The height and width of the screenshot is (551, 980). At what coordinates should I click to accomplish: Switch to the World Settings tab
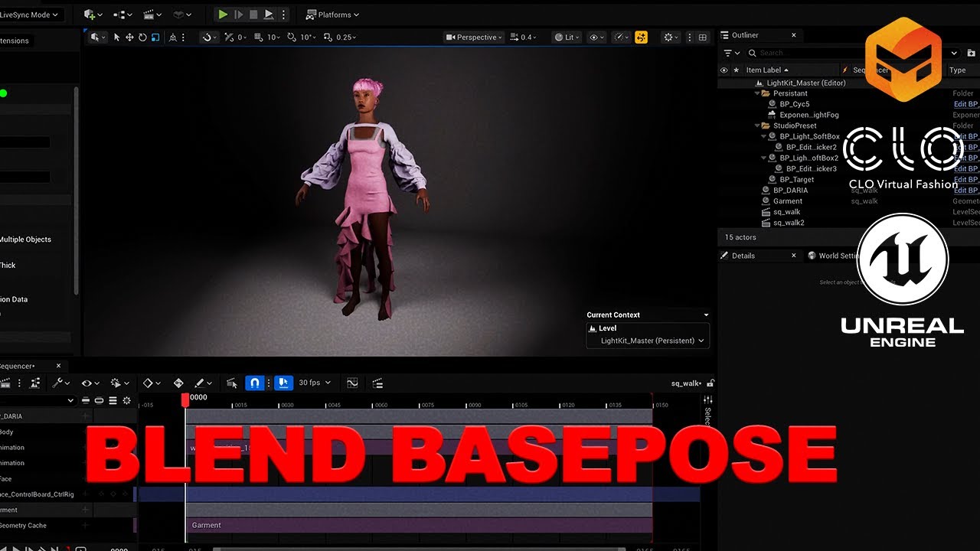(835, 256)
